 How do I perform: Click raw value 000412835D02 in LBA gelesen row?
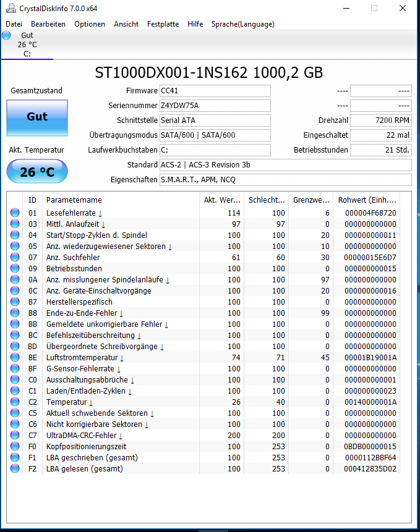[370, 469]
